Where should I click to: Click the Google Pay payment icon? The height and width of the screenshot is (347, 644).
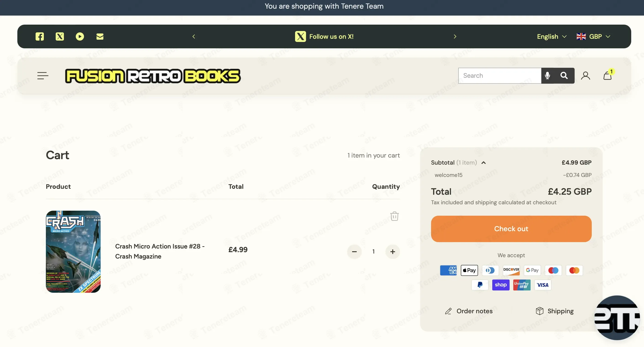[532, 270]
